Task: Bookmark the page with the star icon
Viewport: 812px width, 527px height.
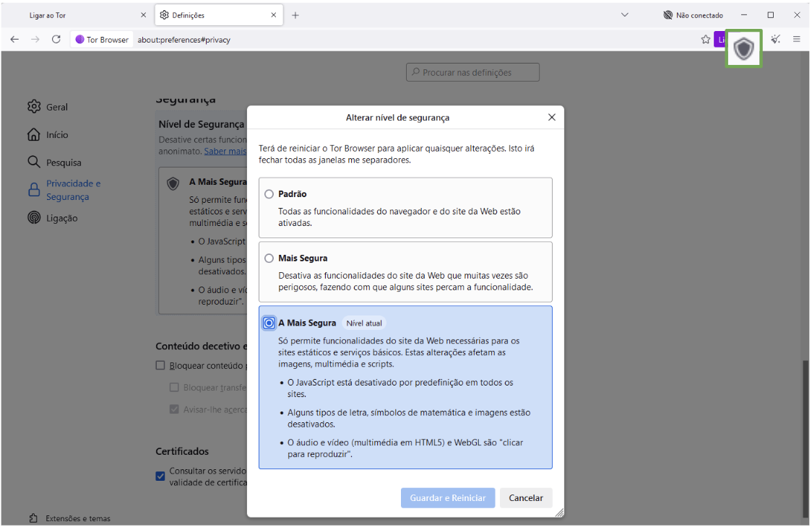Action: pyautogui.click(x=704, y=39)
